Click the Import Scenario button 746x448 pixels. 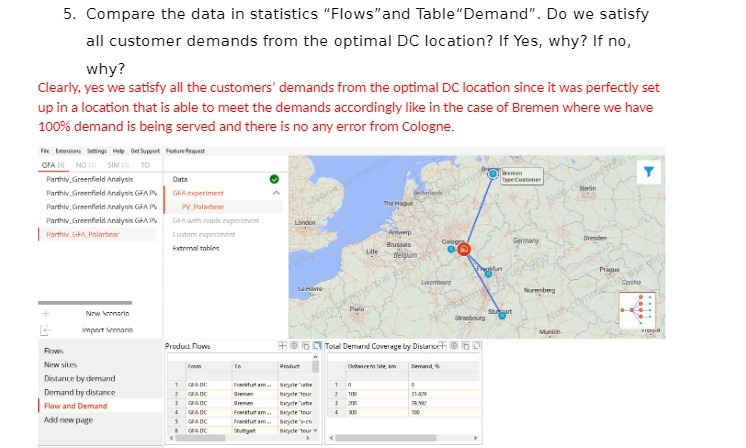(x=107, y=330)
